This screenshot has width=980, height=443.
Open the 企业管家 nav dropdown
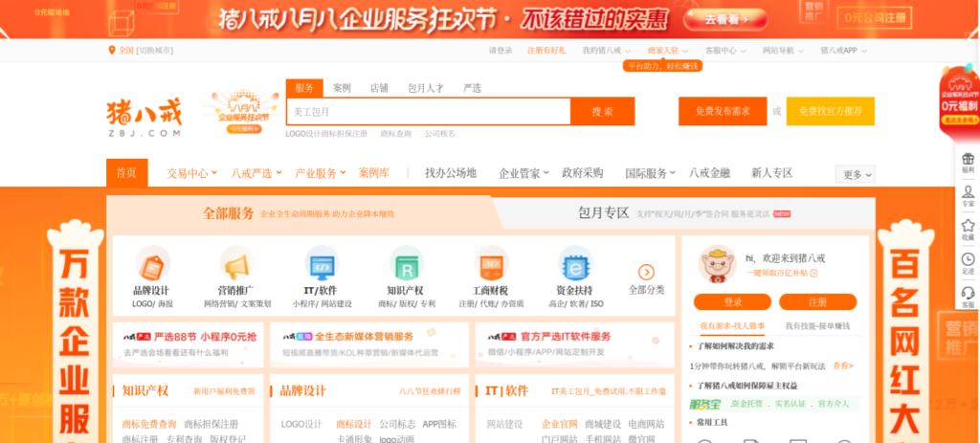523,173
